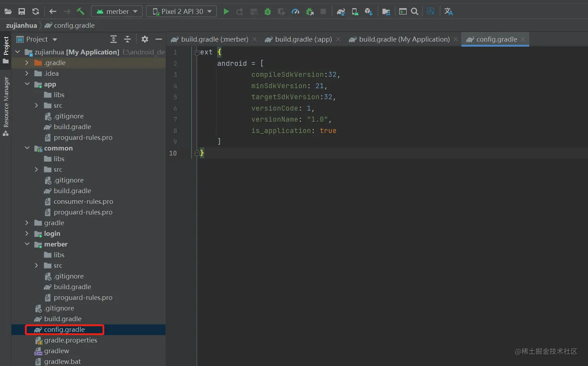Build project with the green hammer icon
Viewport: 588px width, 366px height.
click(x=80, y=11)
